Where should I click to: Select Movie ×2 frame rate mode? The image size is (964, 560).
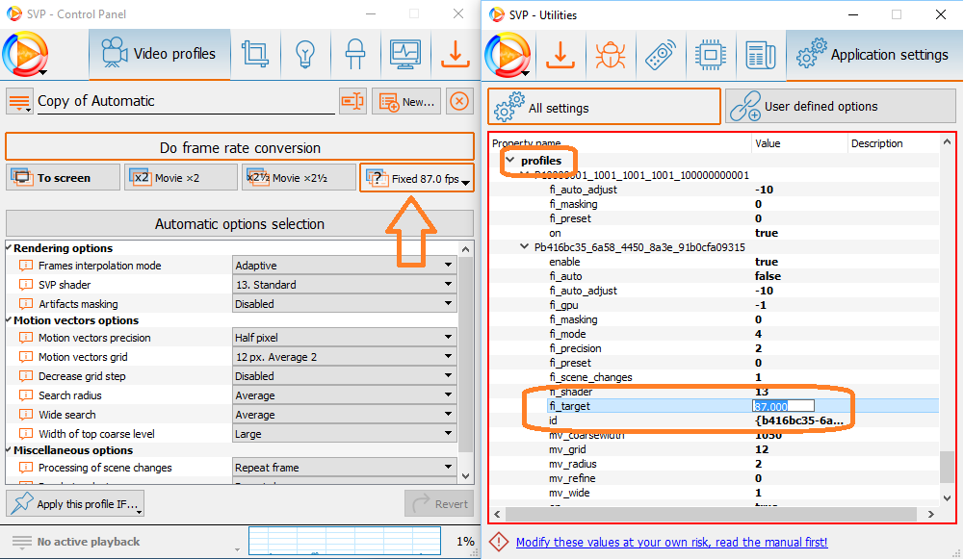point(181,177)
